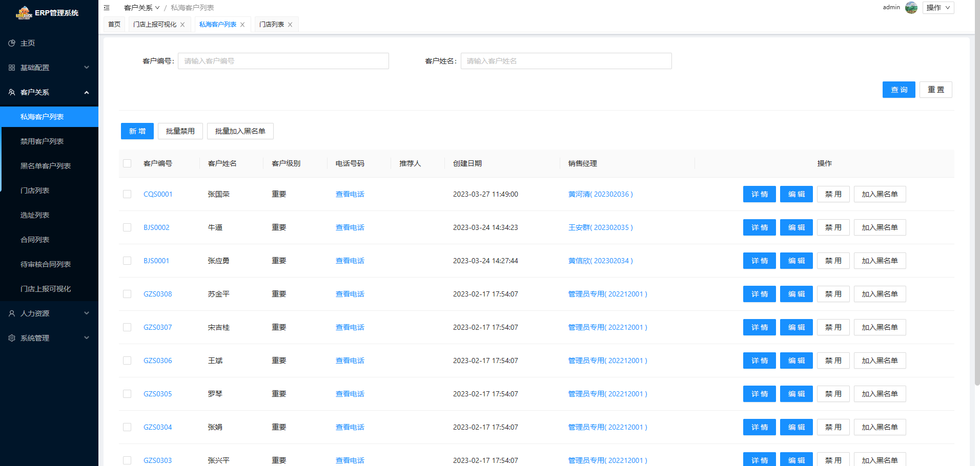Check the box for GZS0307
This screenshot has width=980, height=466.
tap(127, 327)
